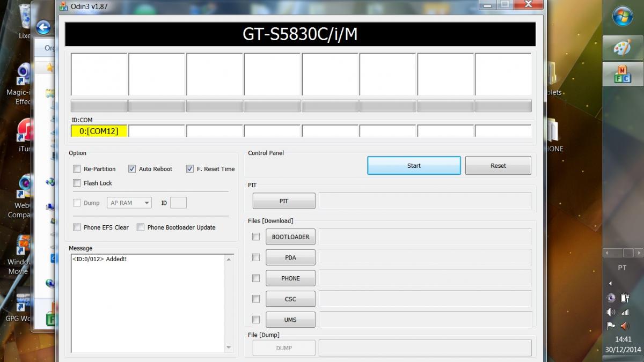Click the battery power tray icon
The width and height of the screenshot is (644, 362).
pos(625,298)
